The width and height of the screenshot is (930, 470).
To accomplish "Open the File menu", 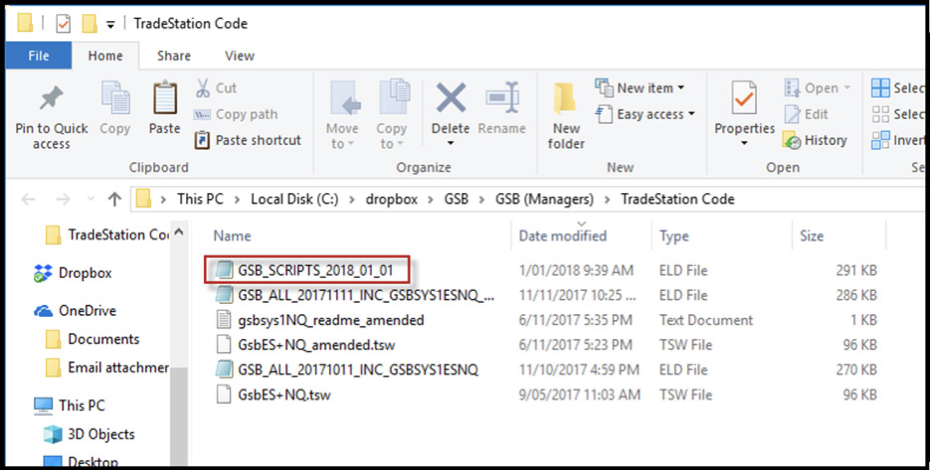I will click(39, 56).
